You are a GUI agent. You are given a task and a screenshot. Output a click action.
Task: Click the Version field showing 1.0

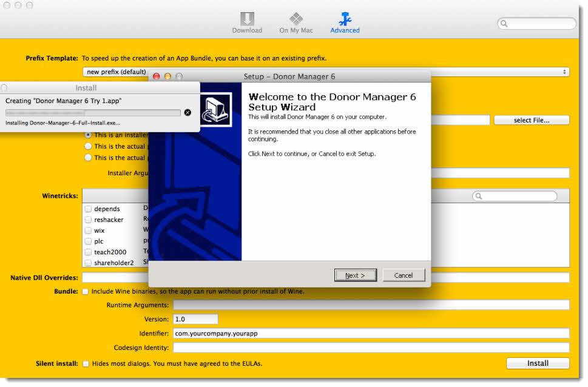195,319
